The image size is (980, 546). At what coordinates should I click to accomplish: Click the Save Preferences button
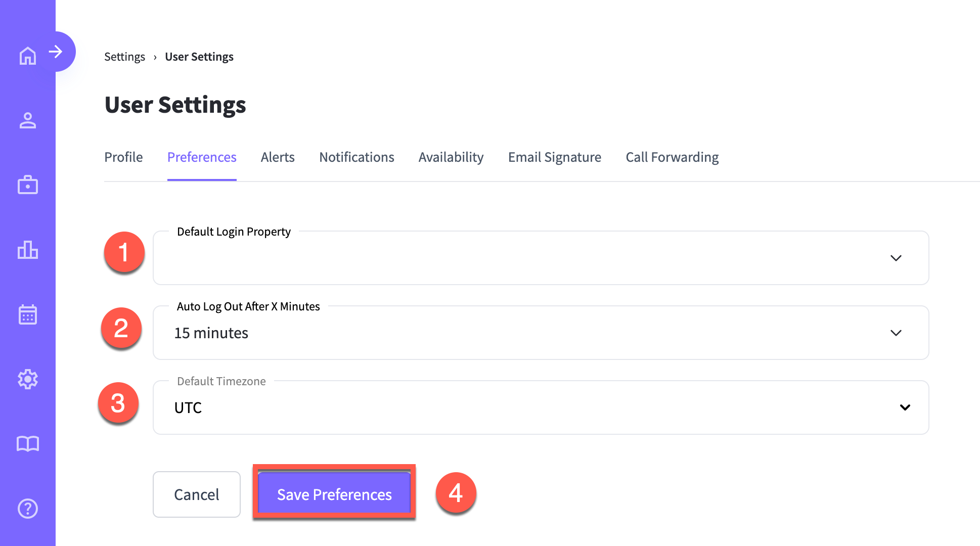coord(334,494)
